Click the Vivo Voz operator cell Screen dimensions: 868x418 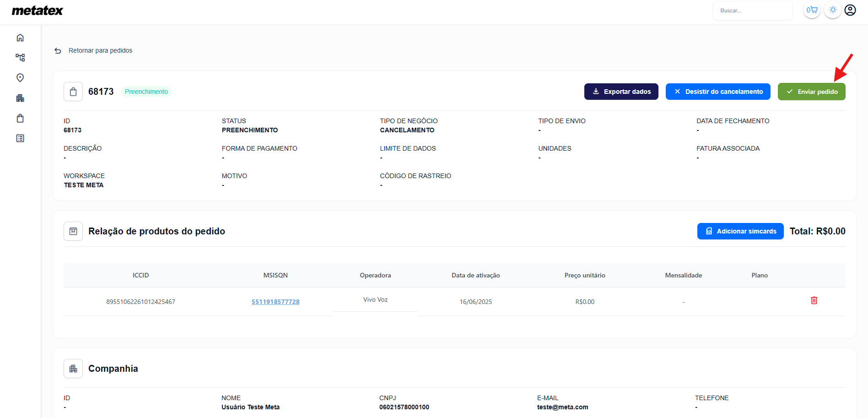pos(375,299)
